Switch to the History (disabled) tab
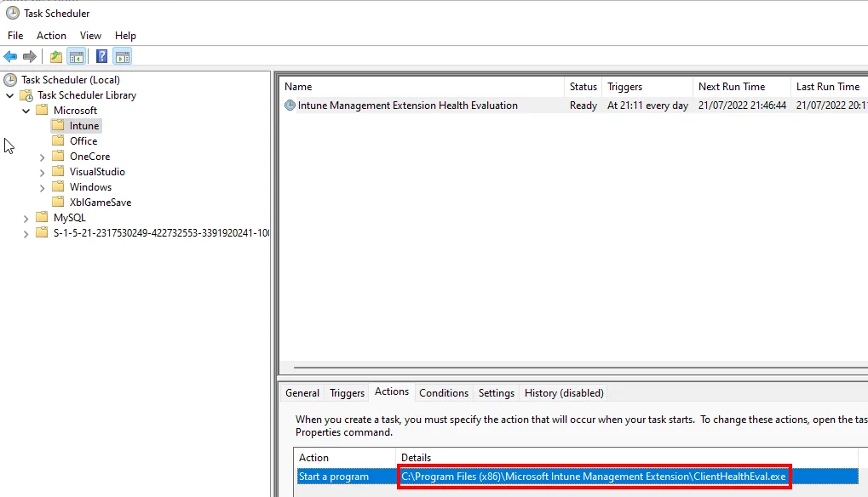The image size is (868, 497). pyautogui.click(x=564, y=393)
